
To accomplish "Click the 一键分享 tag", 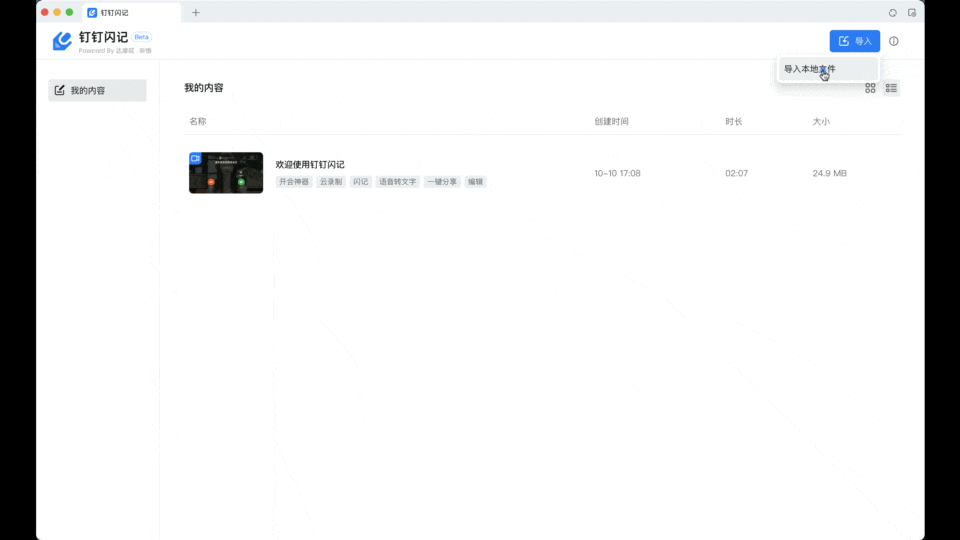I will (442, 182).
